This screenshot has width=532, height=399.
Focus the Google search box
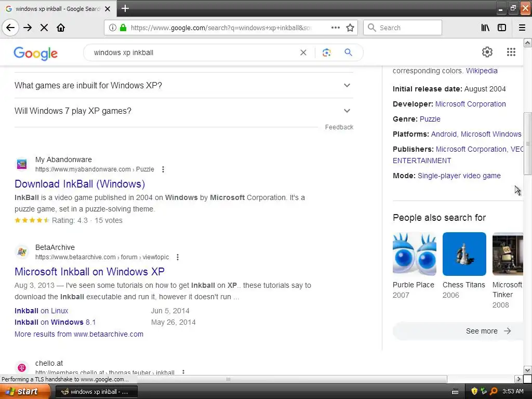[x=193, y=52]
